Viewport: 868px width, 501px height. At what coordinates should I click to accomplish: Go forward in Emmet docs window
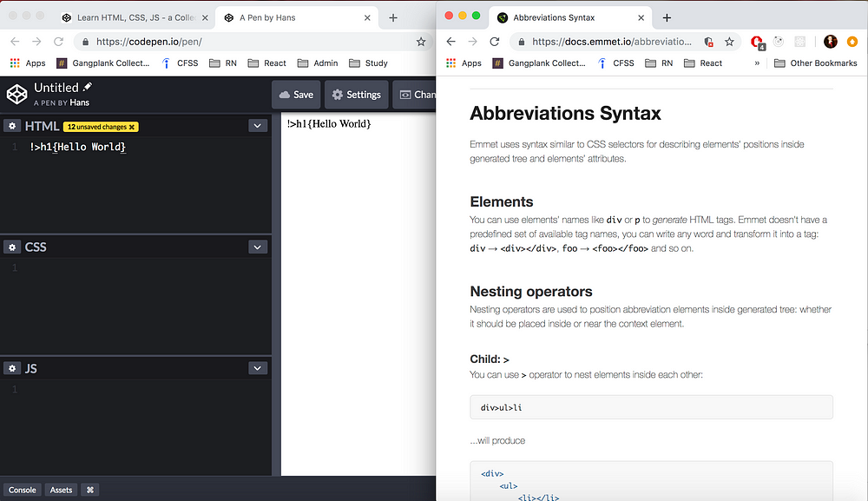(x=472, y=42)
